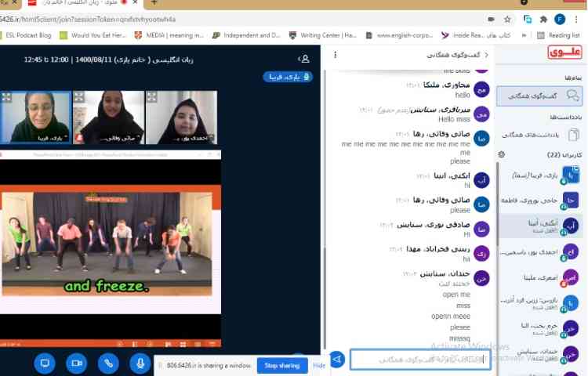Open the chat options three-dot menu
This screenshot has height=376, width=588.
click(336, 55)
